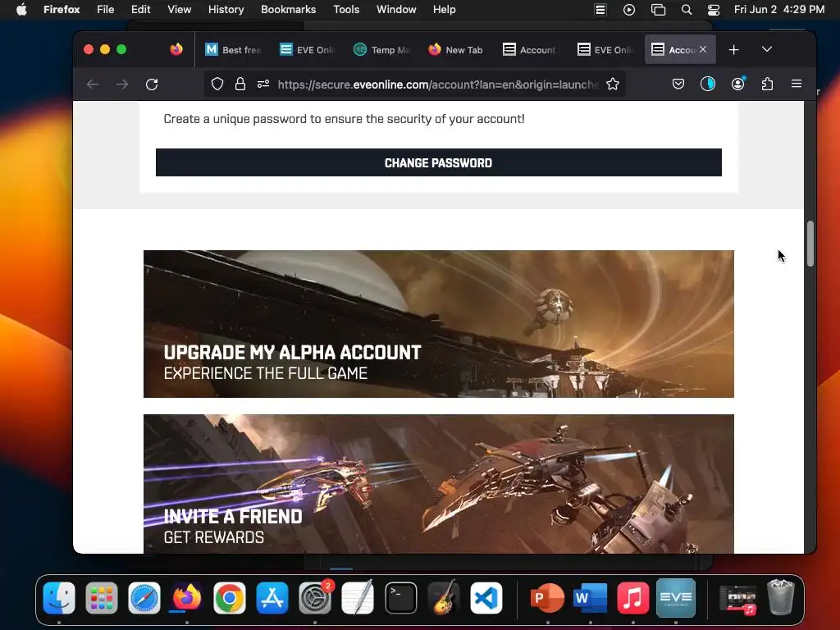Launch Safari from the Dock
This screenshot has height=630, width=840.
144,598
